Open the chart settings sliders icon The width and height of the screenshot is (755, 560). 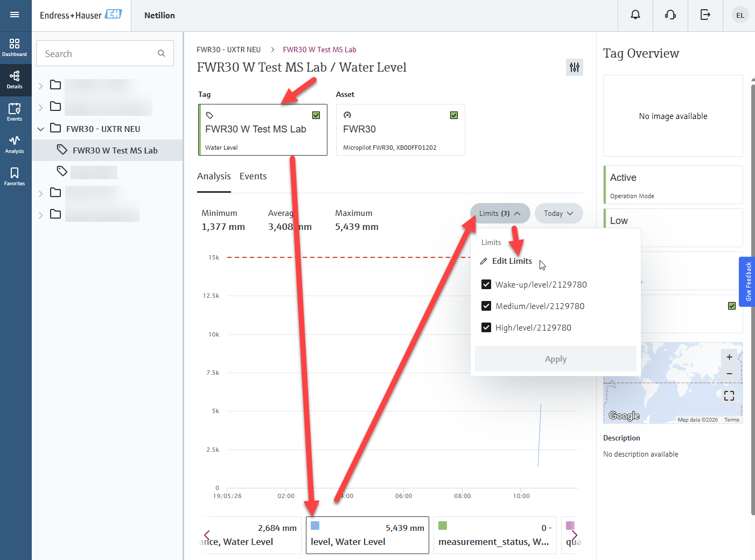tap(575, 67)
